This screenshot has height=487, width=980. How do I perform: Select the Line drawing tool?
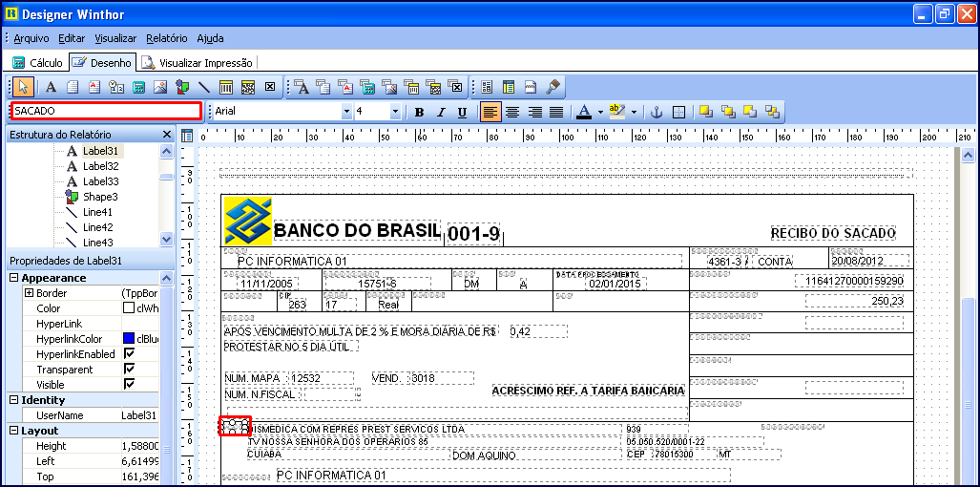tap(204, 87)
